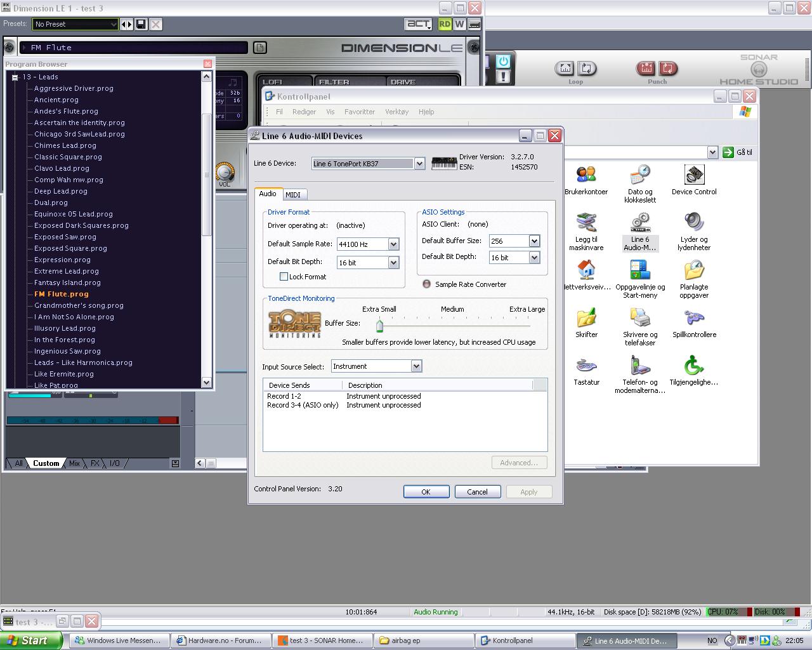Open the Dato og klokkeslett icon
The height and width of the screenshot is (650, 812).
coord(640,184)
